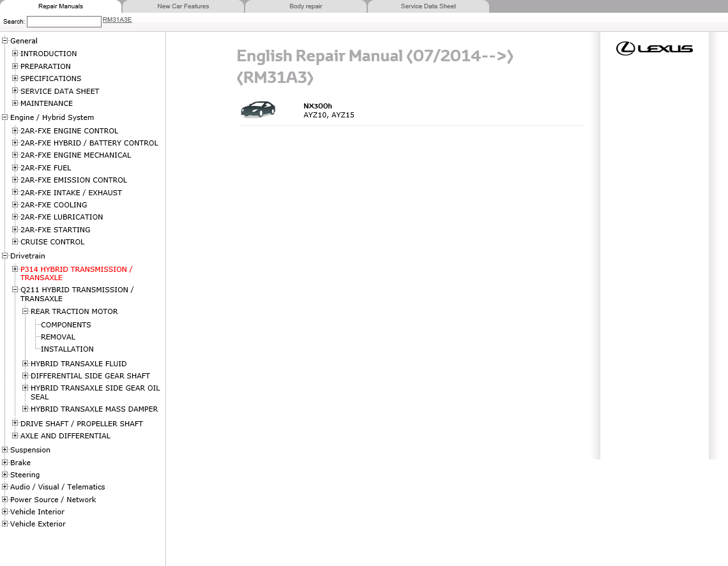
Task: Expand the Suspension section
Action: tap(5, 450)
